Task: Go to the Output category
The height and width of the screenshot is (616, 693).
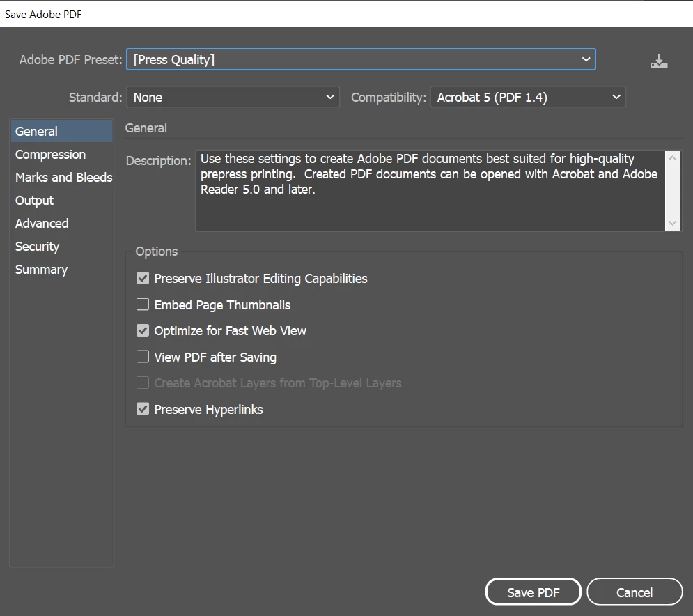Action: 62,200
